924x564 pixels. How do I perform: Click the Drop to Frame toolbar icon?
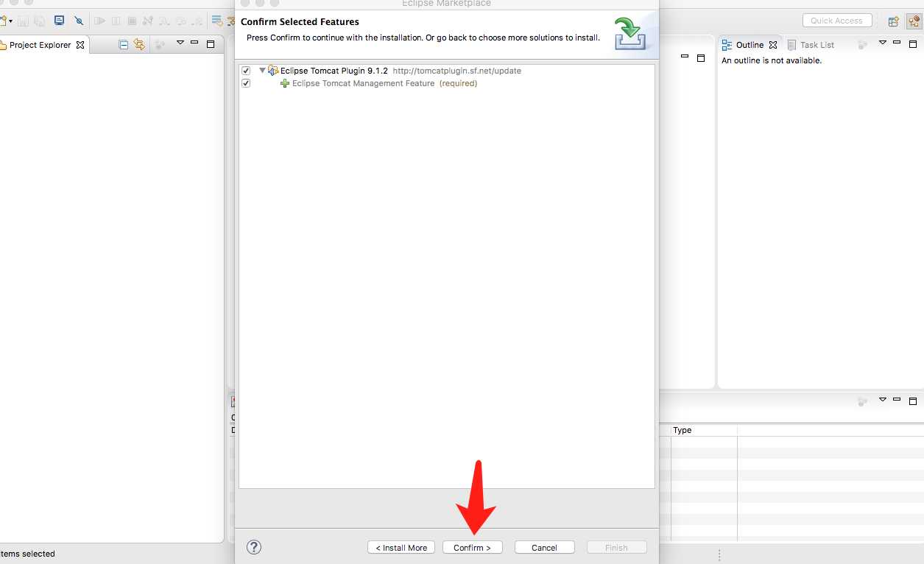coord(217,21)
